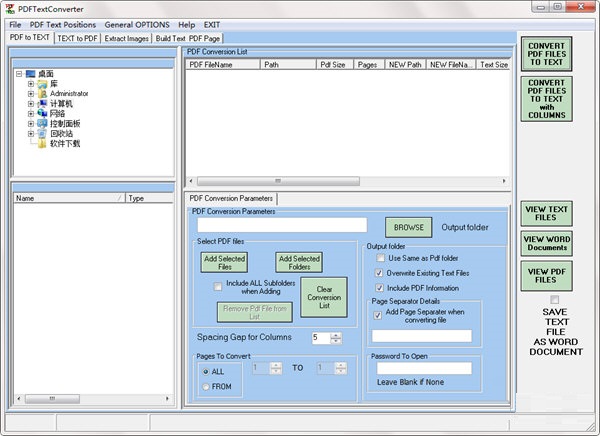Sort by PDF FileName column header
600x436 pixels.
point(223,65)
